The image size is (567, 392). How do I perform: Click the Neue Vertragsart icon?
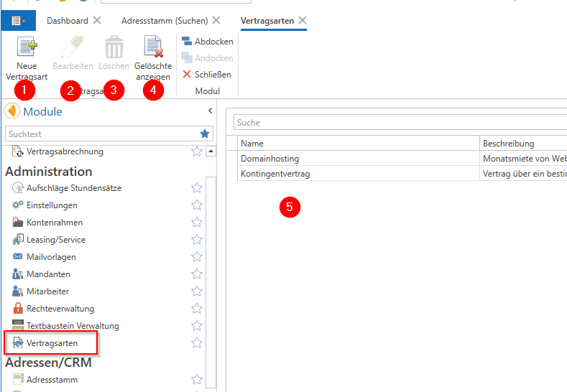click(x=27, y=48)
